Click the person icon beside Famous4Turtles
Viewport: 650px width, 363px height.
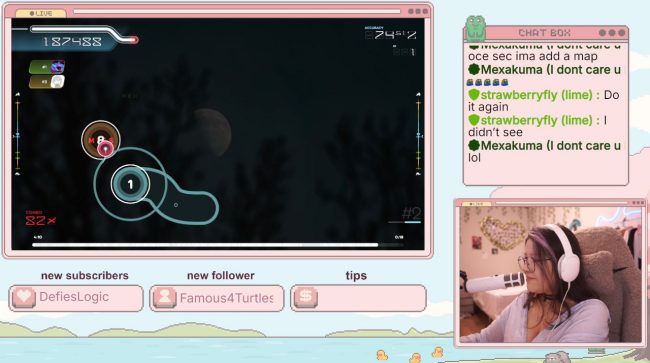click(165, 297)
